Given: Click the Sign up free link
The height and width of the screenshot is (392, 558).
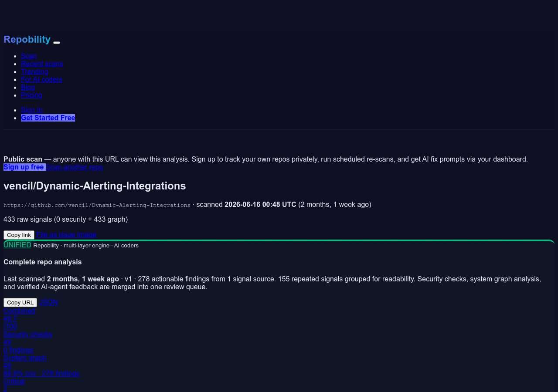Looking at the screenshot, I should (24, 167).
